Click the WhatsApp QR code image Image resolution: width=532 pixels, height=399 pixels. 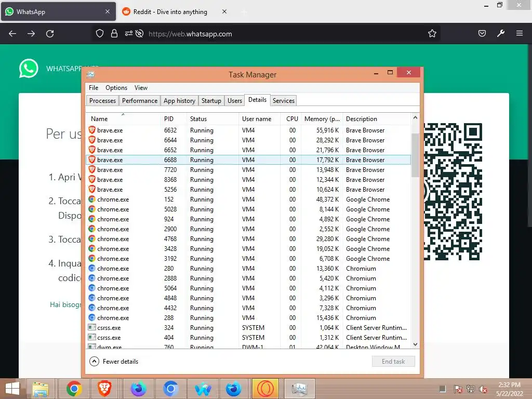click(453, 192)
